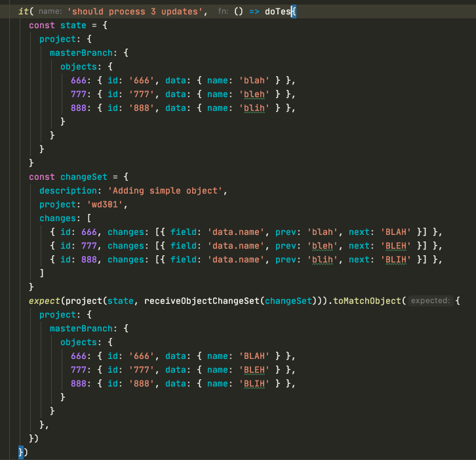Click receiveObjectChangeSet function name

(x=201, y=301)
